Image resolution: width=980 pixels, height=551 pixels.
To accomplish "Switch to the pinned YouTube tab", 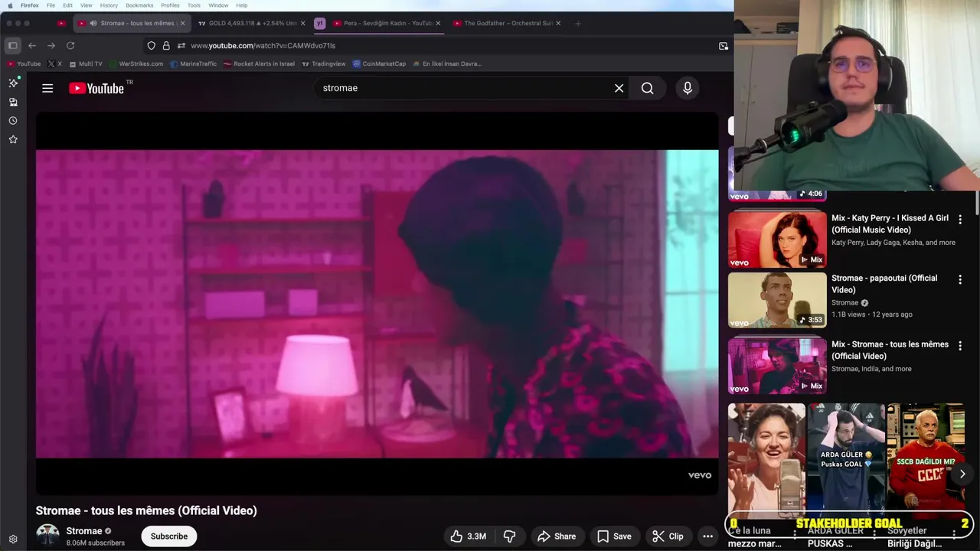I will 62,23.
